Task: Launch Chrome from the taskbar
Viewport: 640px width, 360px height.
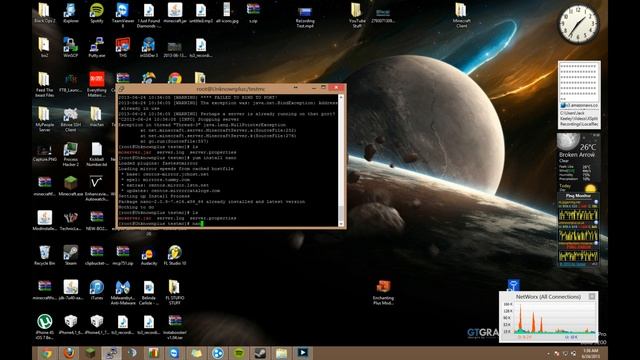Action: click(47, 353)
